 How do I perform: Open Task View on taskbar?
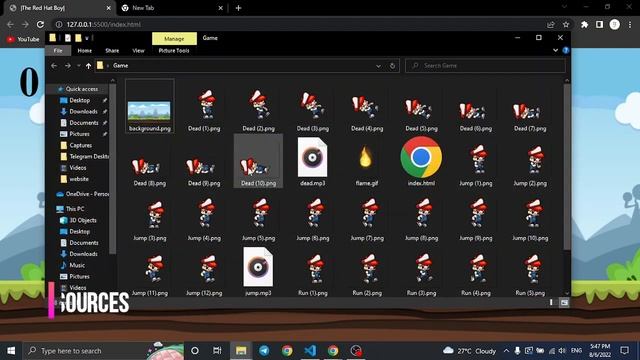217,351
